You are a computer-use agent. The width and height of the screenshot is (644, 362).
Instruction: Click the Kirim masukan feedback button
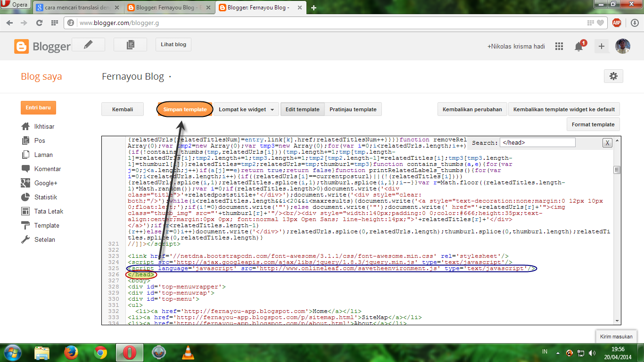point(616,337)
